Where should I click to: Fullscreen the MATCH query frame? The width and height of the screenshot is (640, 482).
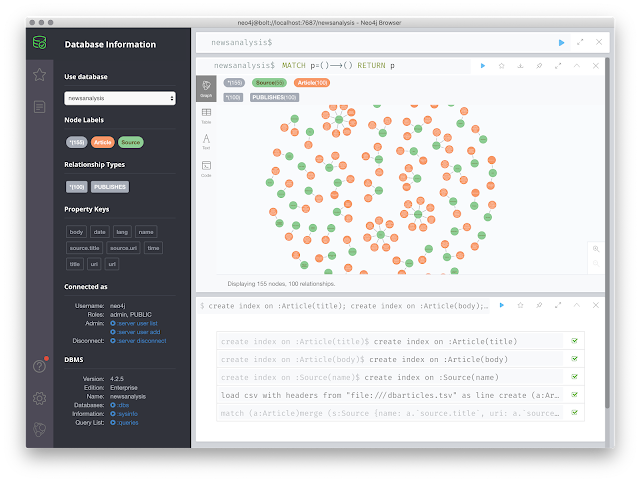(x=558, y=66)
